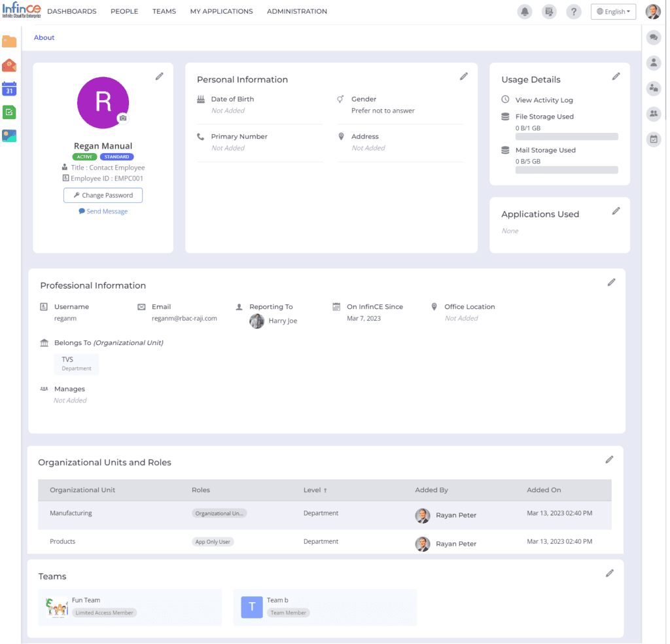Open the English language dropdown
670x644 pixels.
tap(613, 12)
